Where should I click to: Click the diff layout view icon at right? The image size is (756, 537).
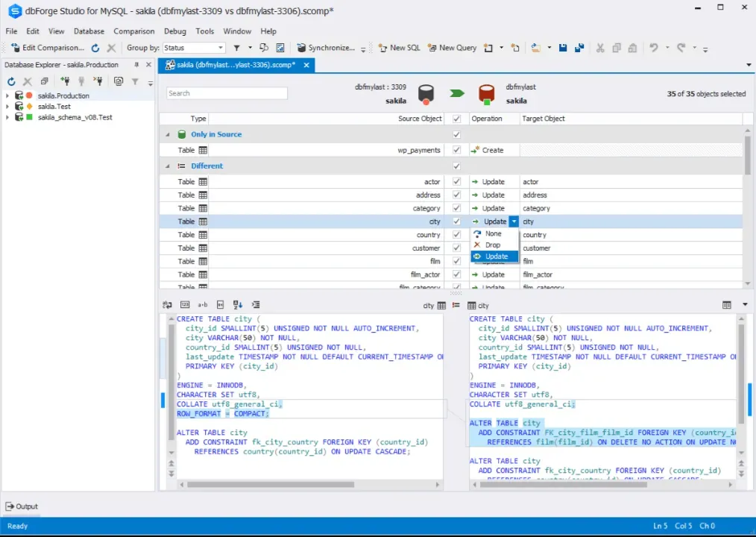(x=727, y=305)
